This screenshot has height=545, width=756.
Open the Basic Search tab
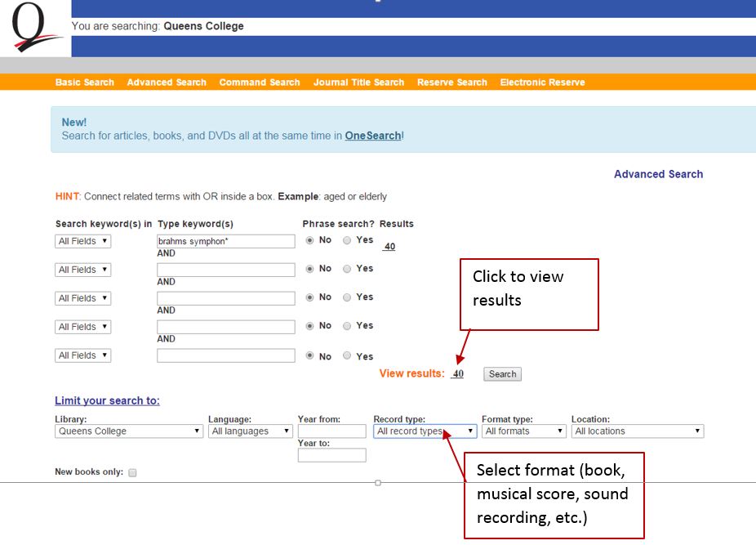[x=85, y=83]
